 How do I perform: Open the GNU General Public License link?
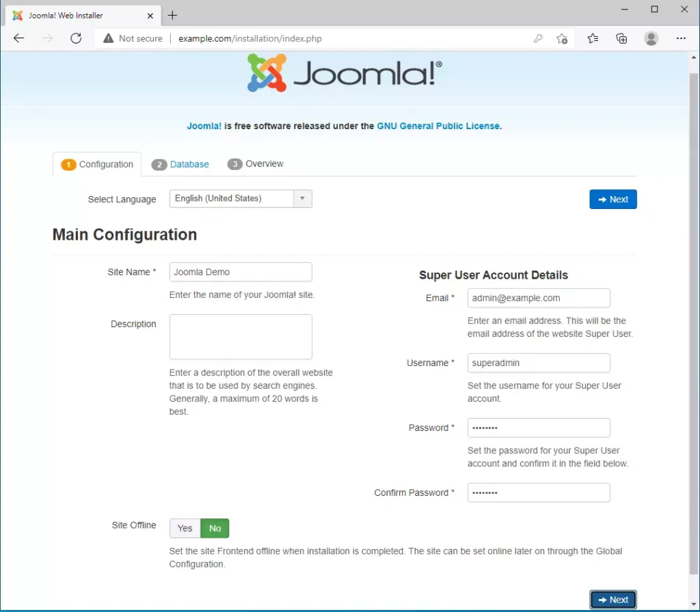point(438,126)
